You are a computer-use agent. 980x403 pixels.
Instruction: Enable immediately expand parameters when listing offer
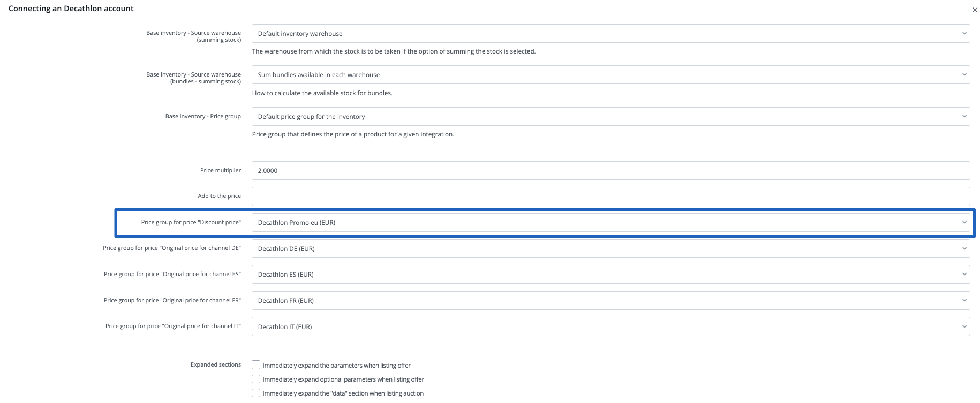256,365
